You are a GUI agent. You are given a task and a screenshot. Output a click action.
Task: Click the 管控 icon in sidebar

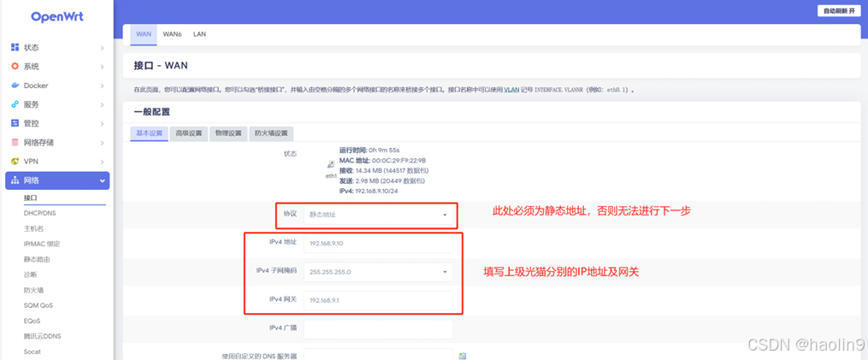click(x=15, y=123)
